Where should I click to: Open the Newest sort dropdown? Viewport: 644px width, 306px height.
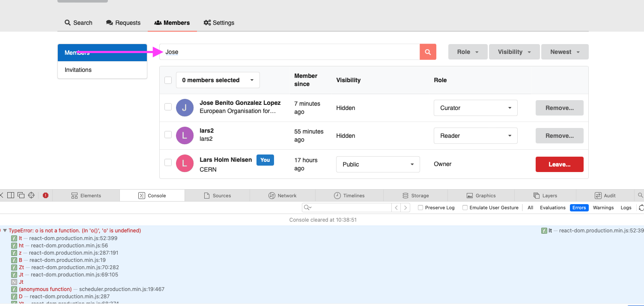564,51
